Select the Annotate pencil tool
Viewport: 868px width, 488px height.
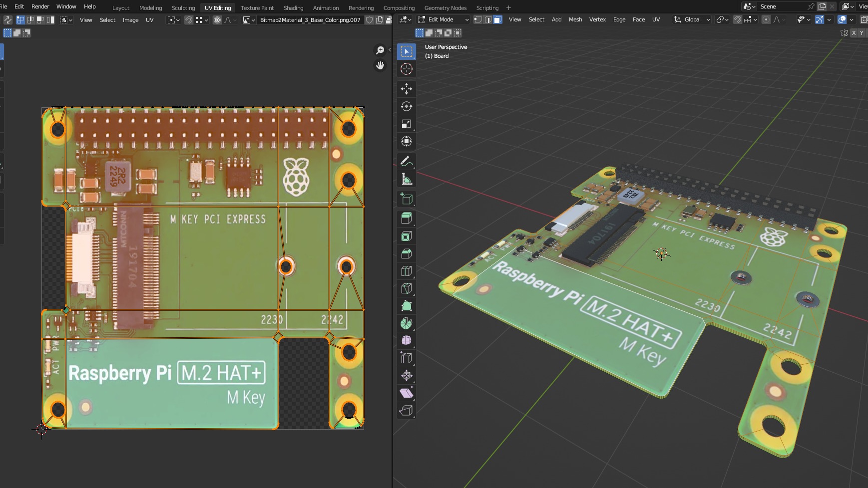(407, 161)
